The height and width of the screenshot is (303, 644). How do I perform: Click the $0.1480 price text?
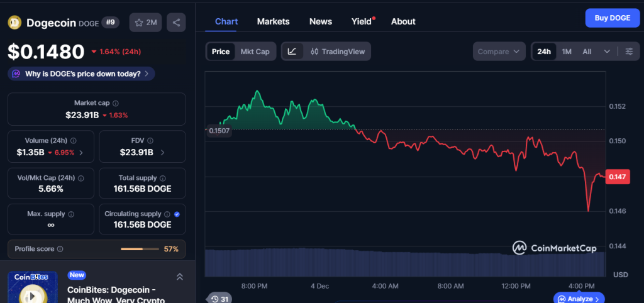coord(46,52)
